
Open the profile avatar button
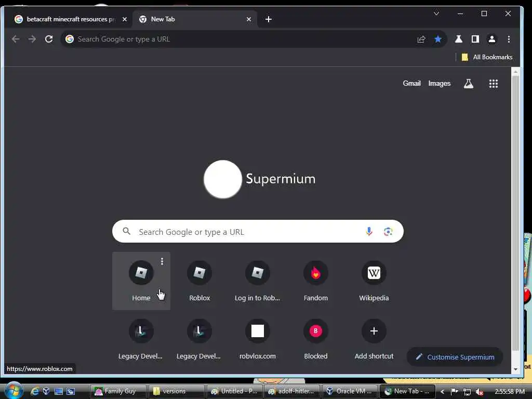click(x=492, y=39)
